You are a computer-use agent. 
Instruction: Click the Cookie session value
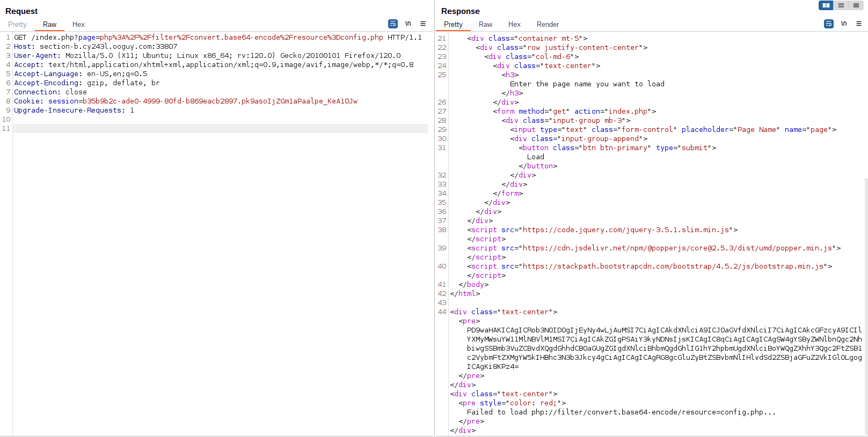coord(220,101)
